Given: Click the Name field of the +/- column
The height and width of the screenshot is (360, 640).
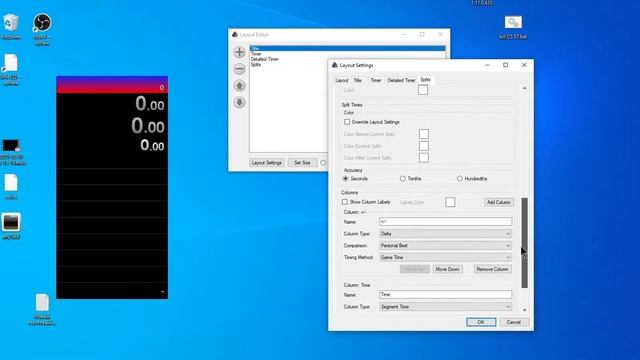Looking at the screenshot, I should coord(445,222).
